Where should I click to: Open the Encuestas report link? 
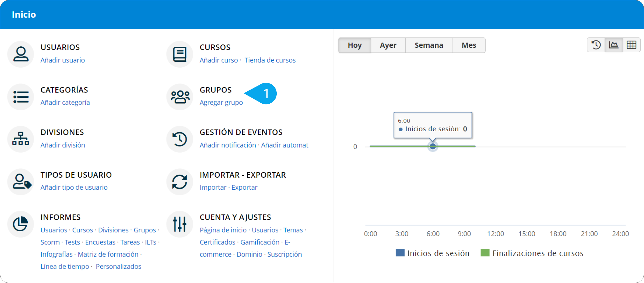(100, 242)
